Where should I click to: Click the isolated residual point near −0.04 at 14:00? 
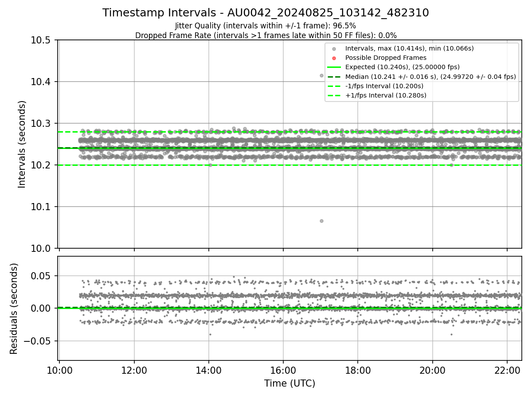(210, 334)
